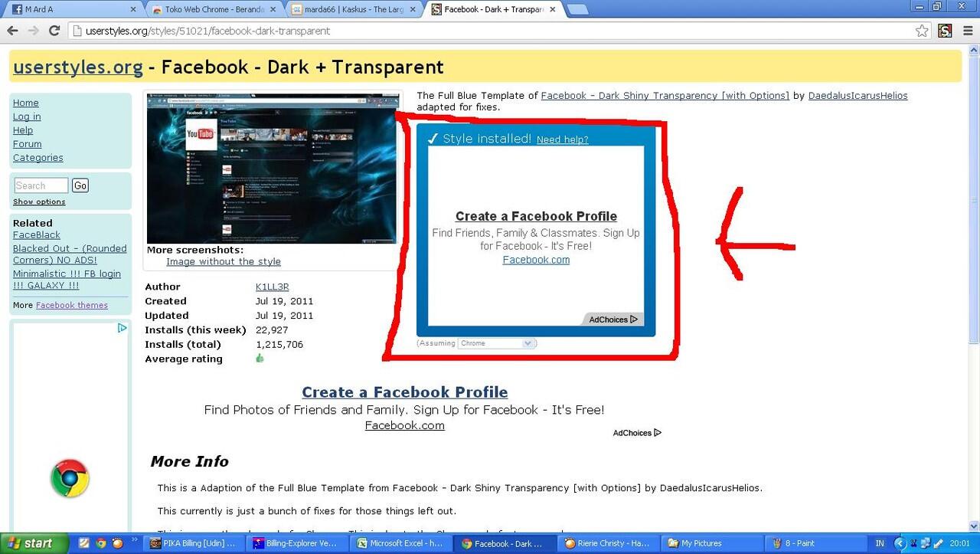980x554 pixels.
Task: Click the address bar URL field
Action: click(490, 31)
